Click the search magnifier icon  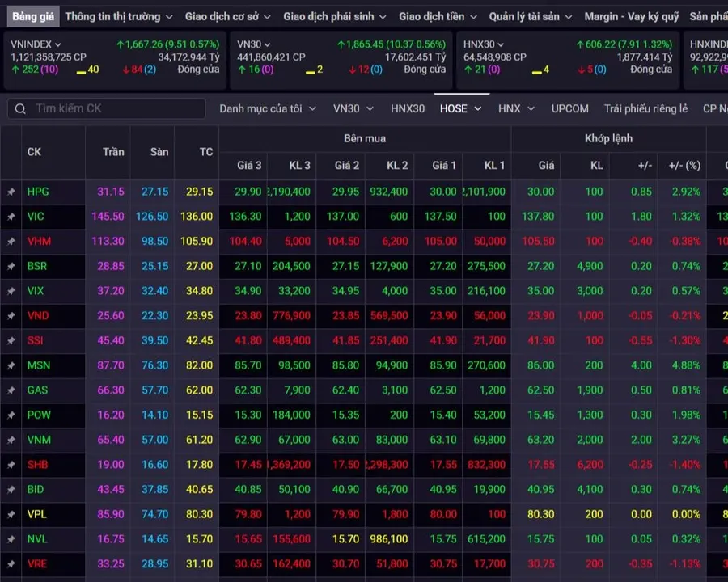pos(20,108)
